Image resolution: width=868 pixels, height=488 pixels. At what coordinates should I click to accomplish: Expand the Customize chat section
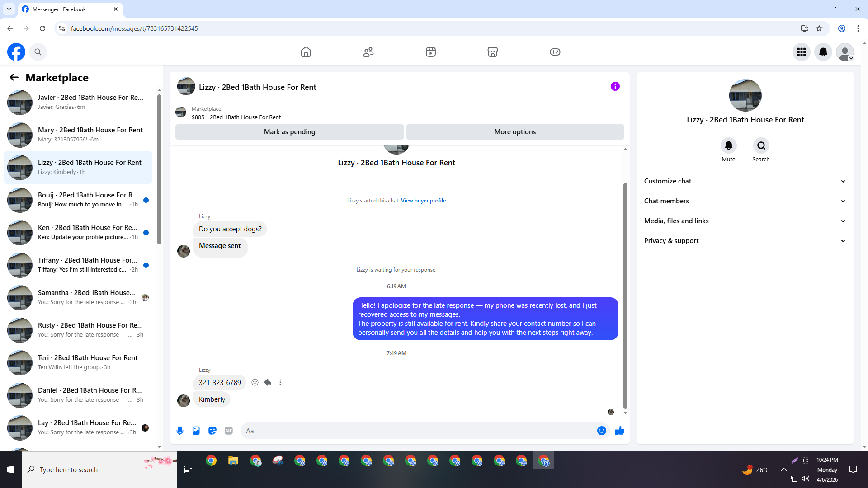point(745,181)
